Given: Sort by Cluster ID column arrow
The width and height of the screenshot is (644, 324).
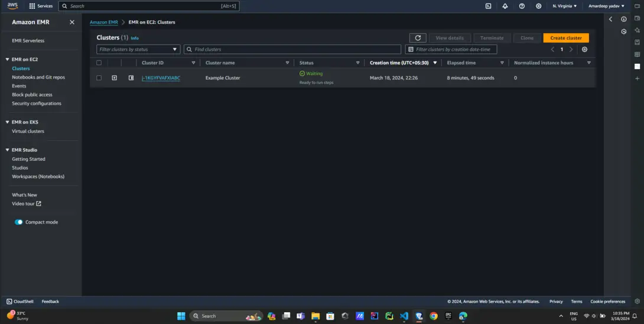Looking at the screenshot, I should click(193, 63).
